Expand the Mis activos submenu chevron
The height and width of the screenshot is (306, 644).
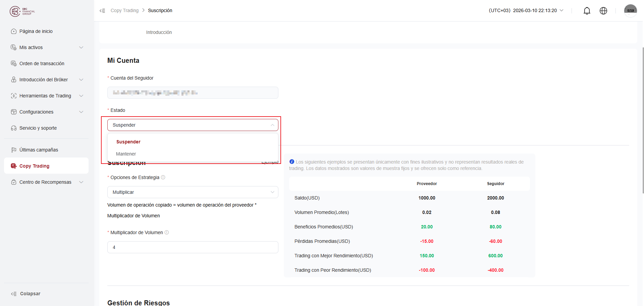point(81,47)
